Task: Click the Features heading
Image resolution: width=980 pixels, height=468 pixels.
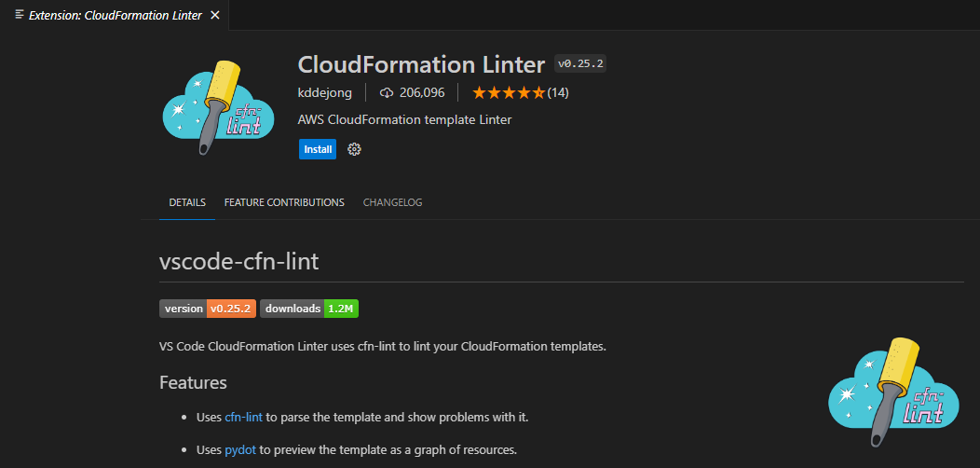Action: 193,382
